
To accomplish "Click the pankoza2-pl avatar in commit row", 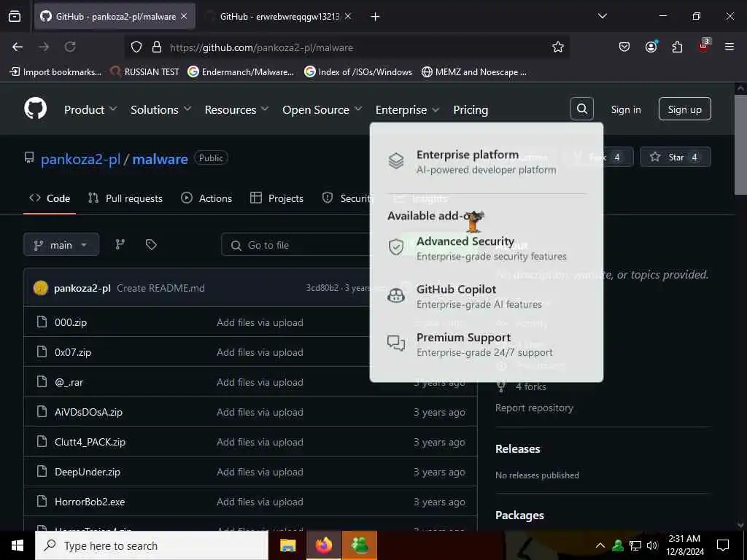I will 41,288.
